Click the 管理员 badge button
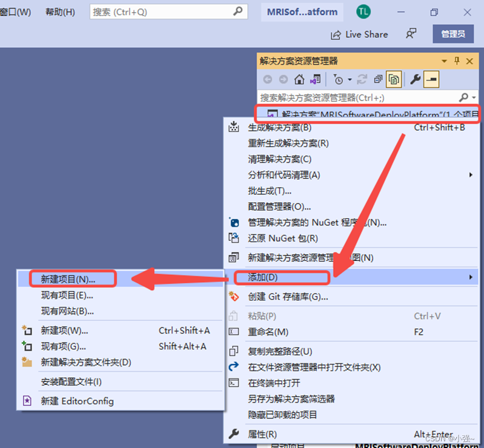484x448 pixels. [x=453, y=34]
